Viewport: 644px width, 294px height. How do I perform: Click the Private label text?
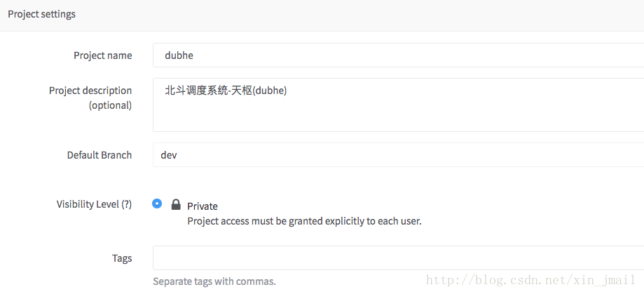pyautogui.click(x=203, y=206)
